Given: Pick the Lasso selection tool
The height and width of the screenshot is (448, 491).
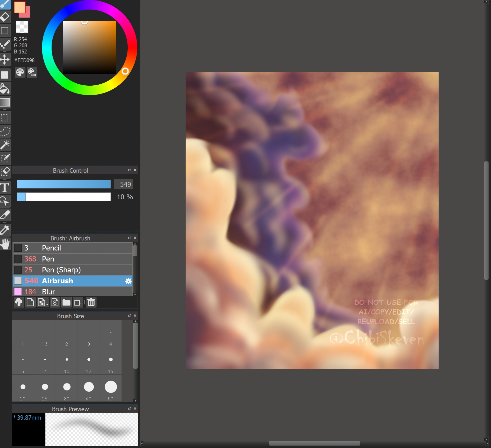Looking at the screenshot, I should point(5,131).
